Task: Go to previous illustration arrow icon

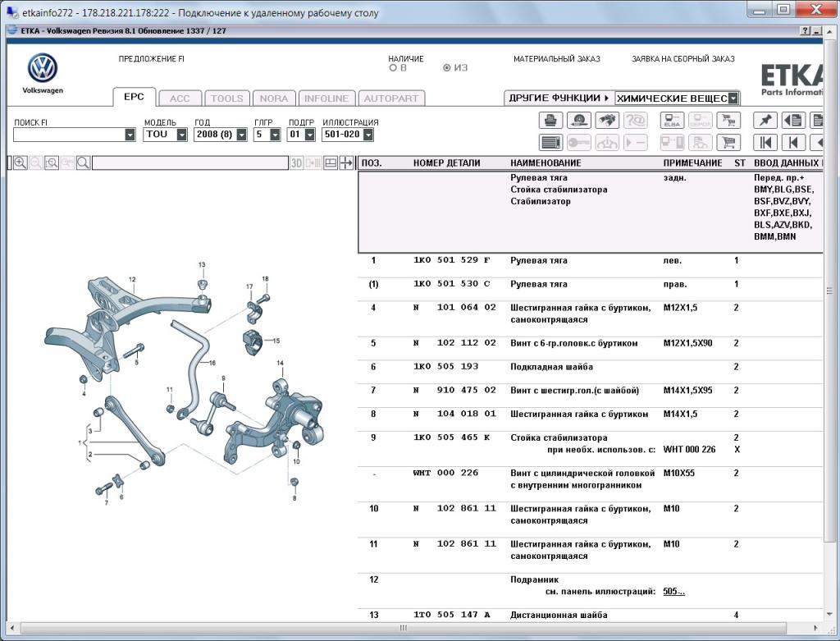Action: (x=793, y=143)
